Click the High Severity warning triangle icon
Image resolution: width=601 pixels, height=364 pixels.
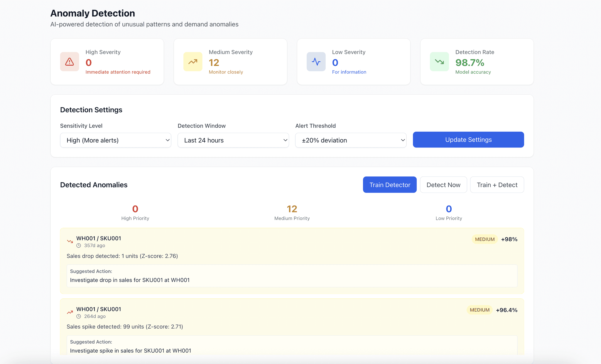(x=70, y=62)
